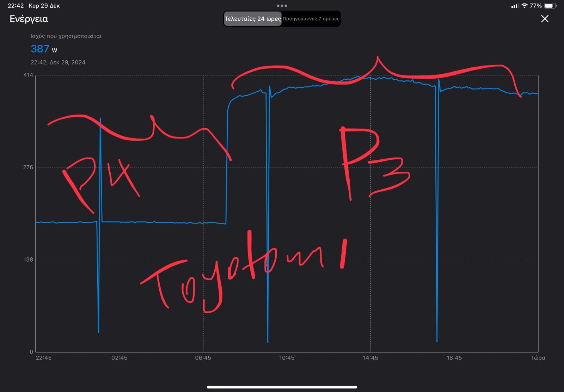
Task: Tap the Κυρ 29 Δεκ date in status bar
Action: (44, 6)
